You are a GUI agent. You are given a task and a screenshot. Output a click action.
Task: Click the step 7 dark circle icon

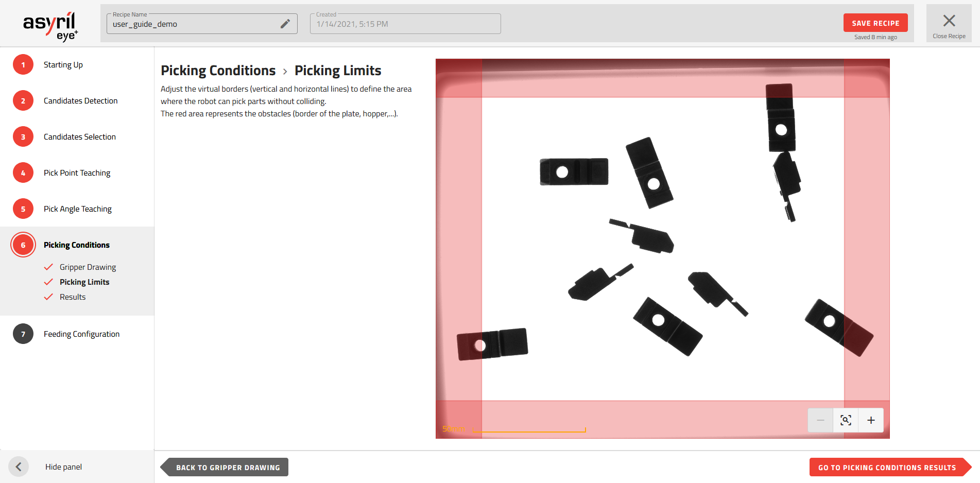click(x=23, y=334)
